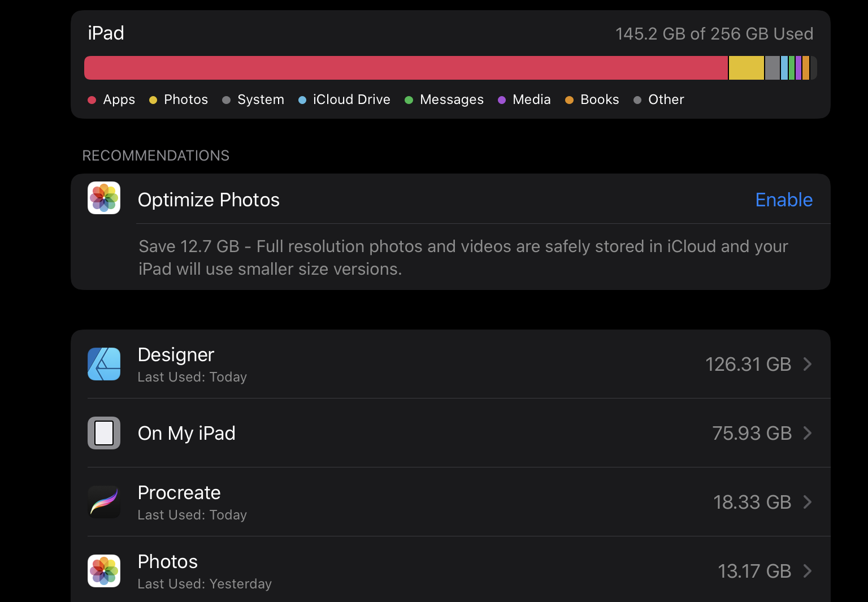Viewport: 868px width, 602px height.
Task: Tap the Procreate app icon
Action: click(104, 502)
